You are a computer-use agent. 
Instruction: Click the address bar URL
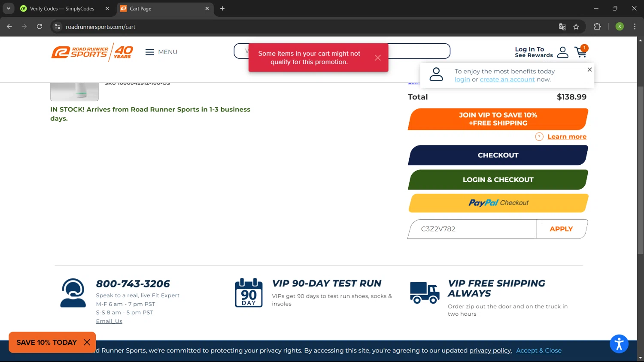100,27
